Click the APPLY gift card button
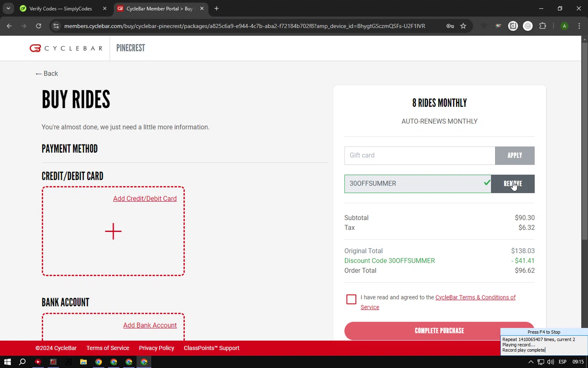Viewport: 588px width, 368px height. (515, 155)
